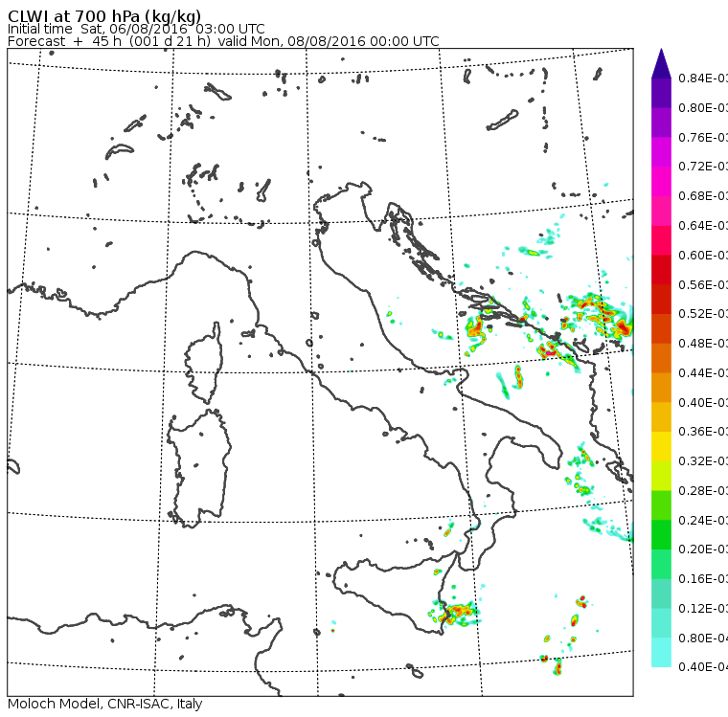Select the amber band between 0.36E and 0.40E

(661, 416)
